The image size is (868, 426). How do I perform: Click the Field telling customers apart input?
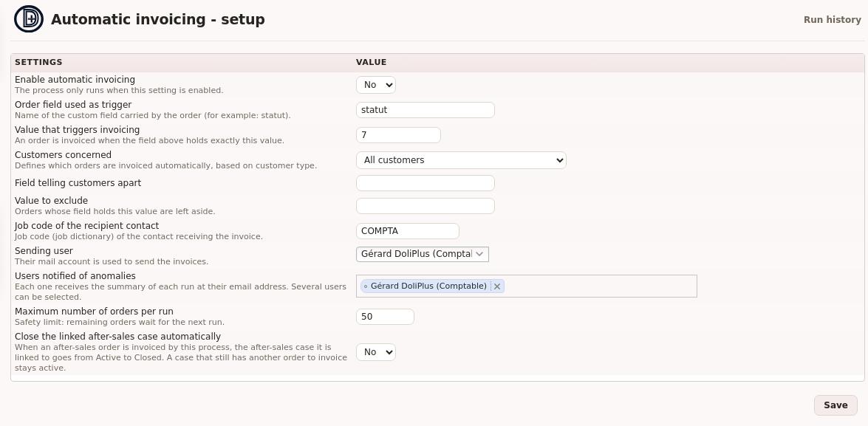tap(426, 183)
